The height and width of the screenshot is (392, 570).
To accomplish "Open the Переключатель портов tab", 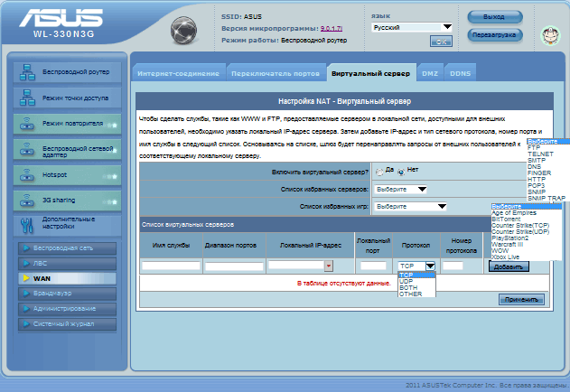I will [273, 73].
